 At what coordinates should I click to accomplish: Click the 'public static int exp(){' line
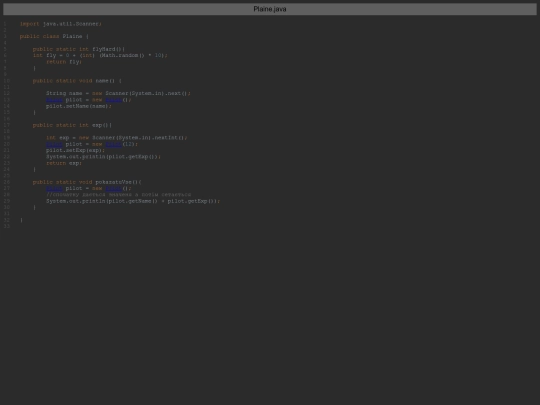[x=72, y=125]
